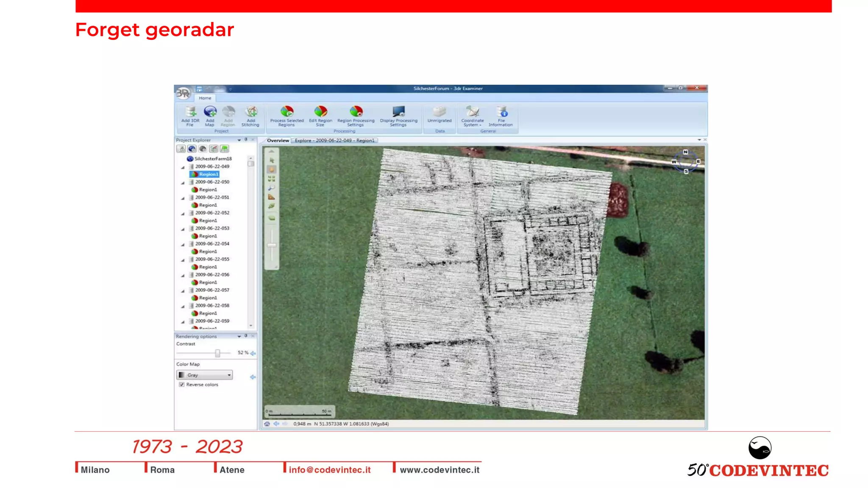Click the Home ribbon tab
Viewport: 868px width, 488px height.
click(205, 98)
